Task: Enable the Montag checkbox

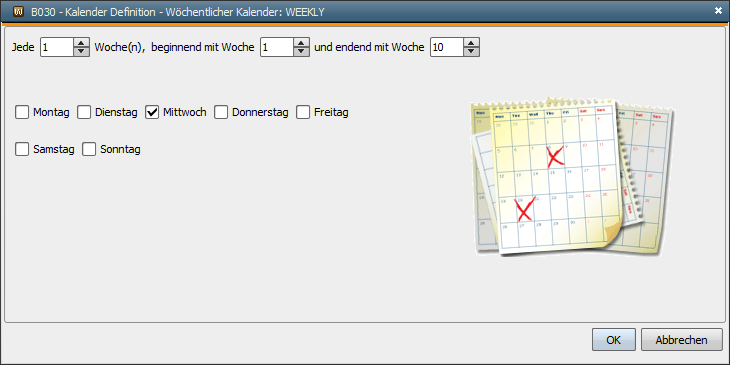Action: tap(22, 112)
